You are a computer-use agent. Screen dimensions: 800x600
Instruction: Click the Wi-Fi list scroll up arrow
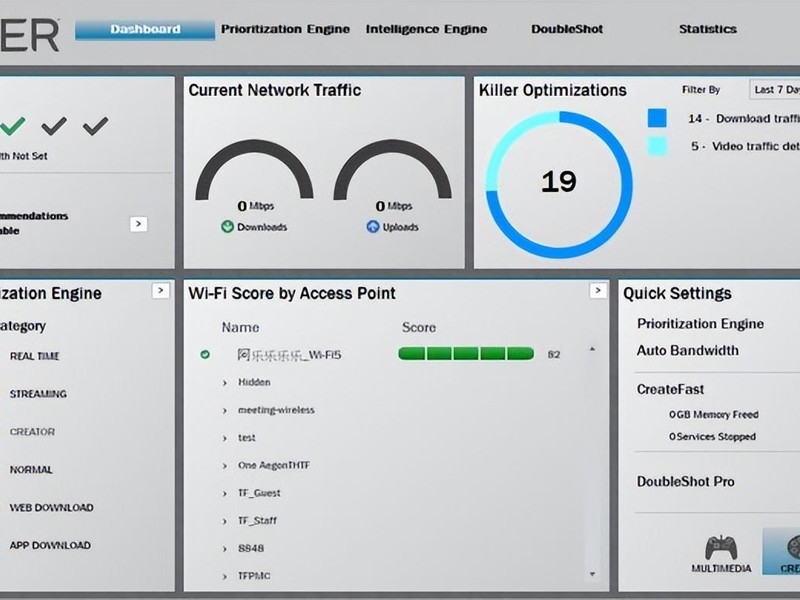click(592, 349)
